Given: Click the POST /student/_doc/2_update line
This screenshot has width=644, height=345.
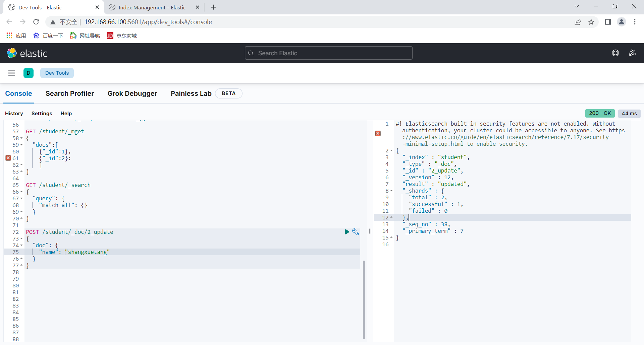Looking at the screenshot, I should tap(70, 232).
